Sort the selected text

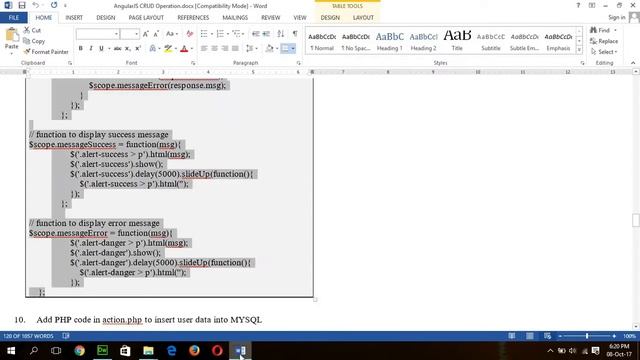click(280, 34)
